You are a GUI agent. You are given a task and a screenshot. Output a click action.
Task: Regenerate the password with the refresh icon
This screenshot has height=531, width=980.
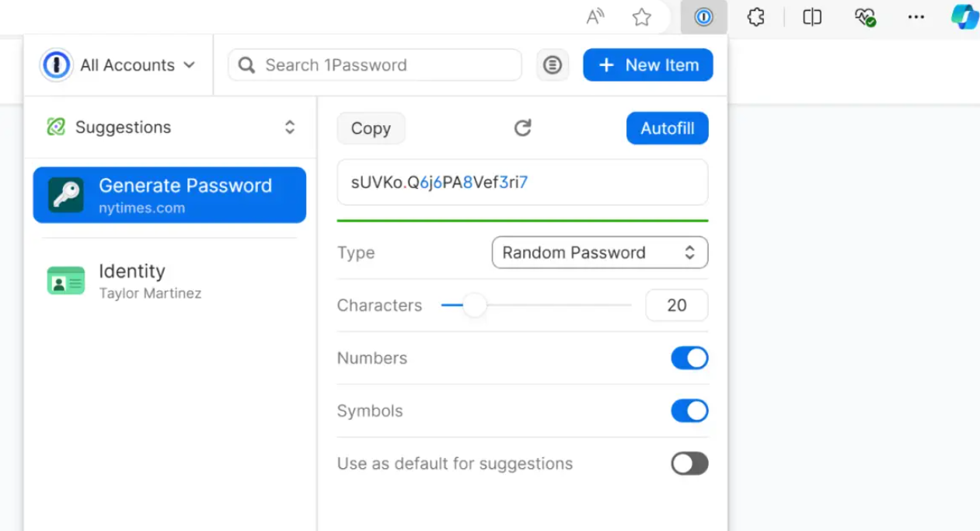pyautogui.click(x=522, y=128)
